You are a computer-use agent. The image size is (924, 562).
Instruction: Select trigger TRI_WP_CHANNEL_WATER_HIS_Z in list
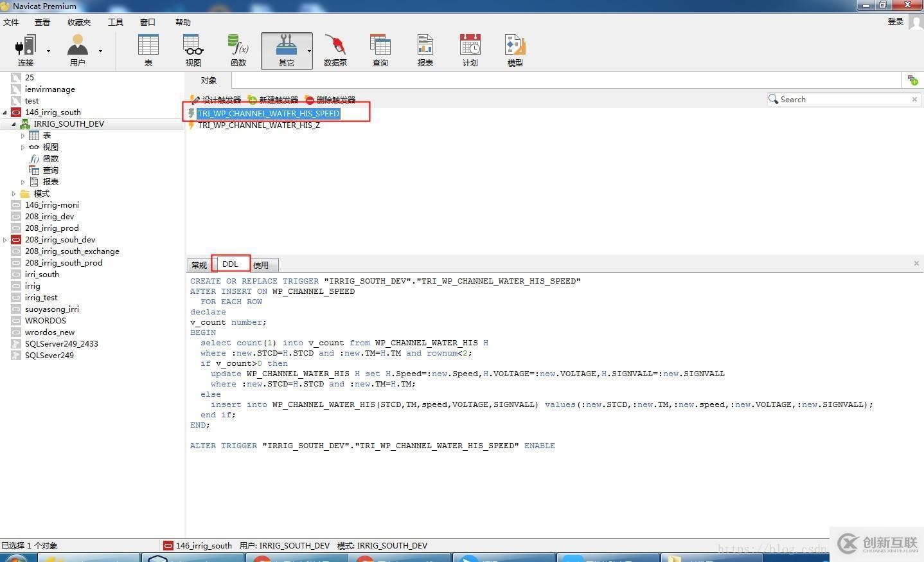pyautogui.click(x=258, y=125)
